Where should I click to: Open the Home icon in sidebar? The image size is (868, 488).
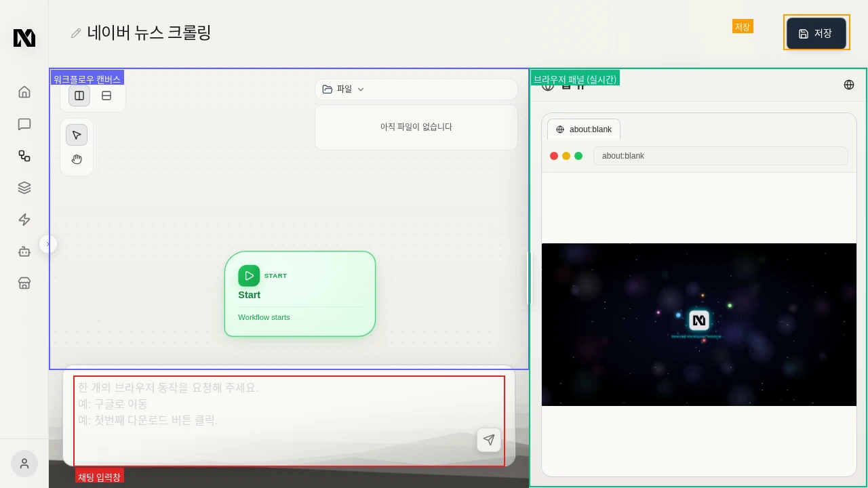point(24,92)
